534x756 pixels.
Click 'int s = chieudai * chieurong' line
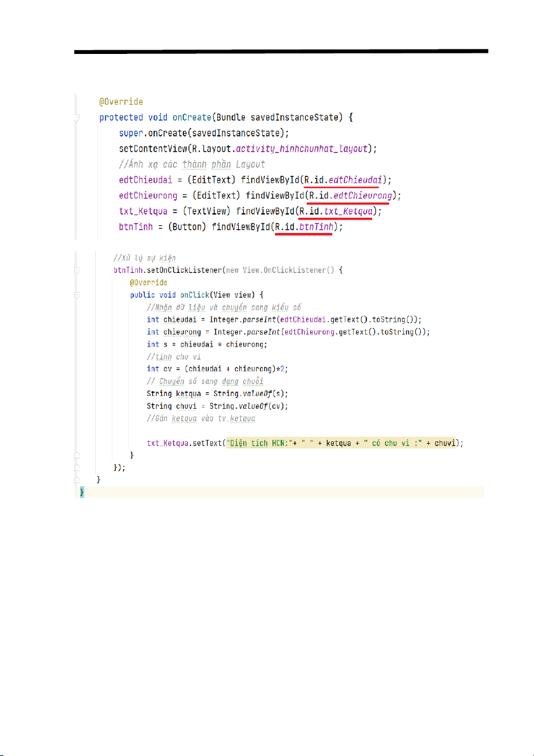click(x=207, y=344)
